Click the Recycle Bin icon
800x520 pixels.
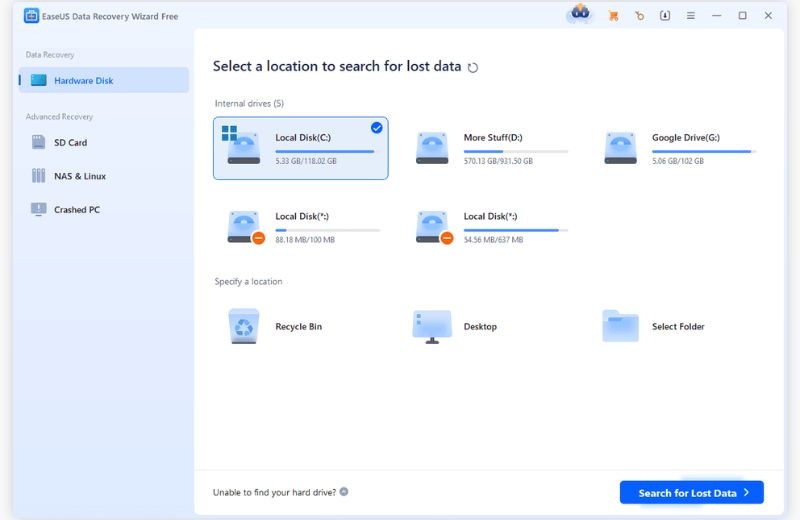[x=244, y=326]
